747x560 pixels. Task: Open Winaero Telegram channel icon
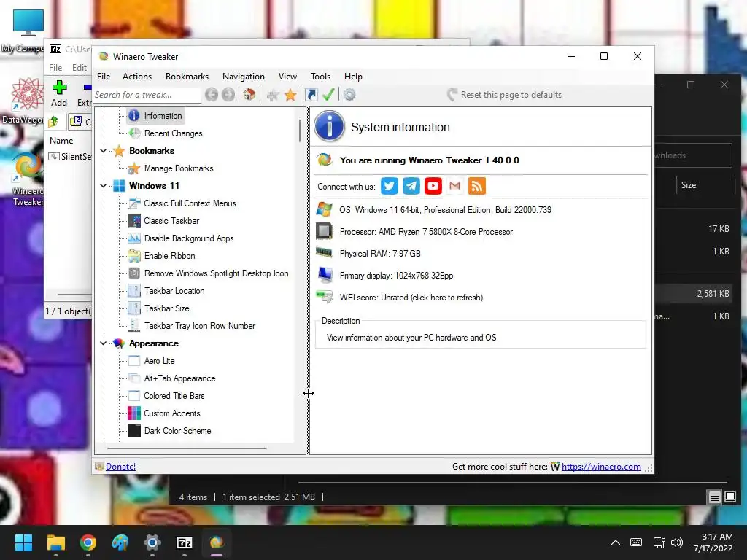coord(411,186)
